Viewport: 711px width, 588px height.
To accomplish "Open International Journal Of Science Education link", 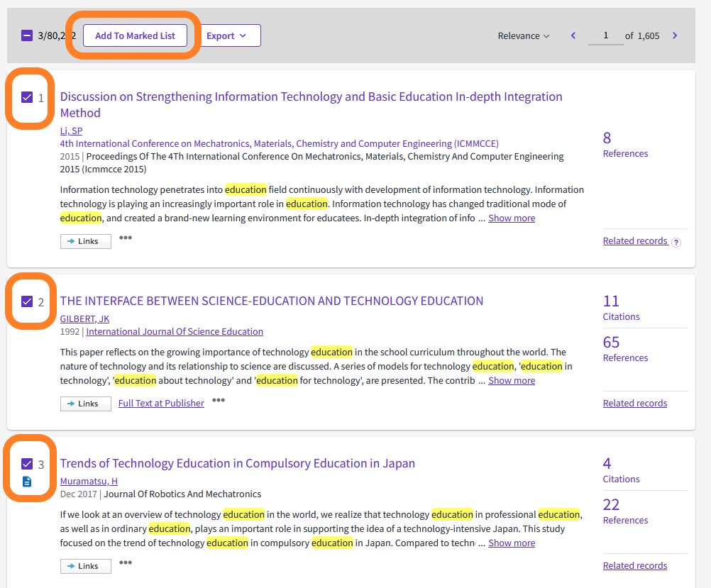I will 175,332.
